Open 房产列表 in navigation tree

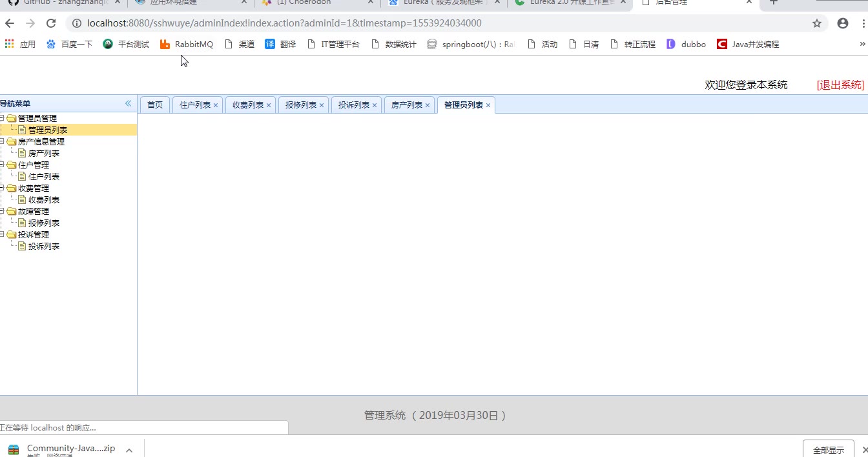(x=44, y=153)
